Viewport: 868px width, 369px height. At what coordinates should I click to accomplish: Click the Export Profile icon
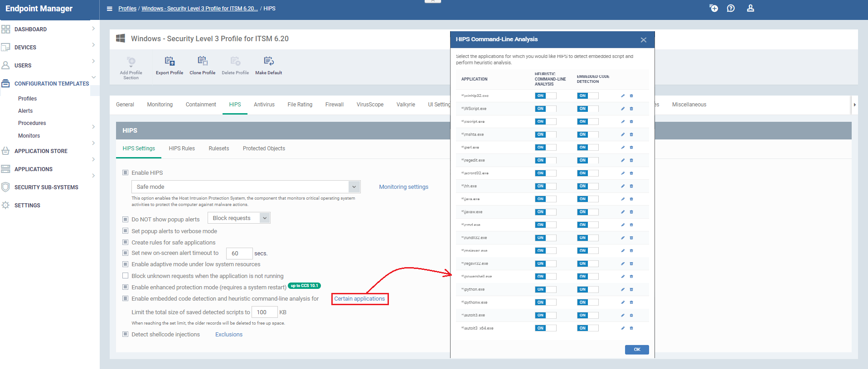click(170, 61)
